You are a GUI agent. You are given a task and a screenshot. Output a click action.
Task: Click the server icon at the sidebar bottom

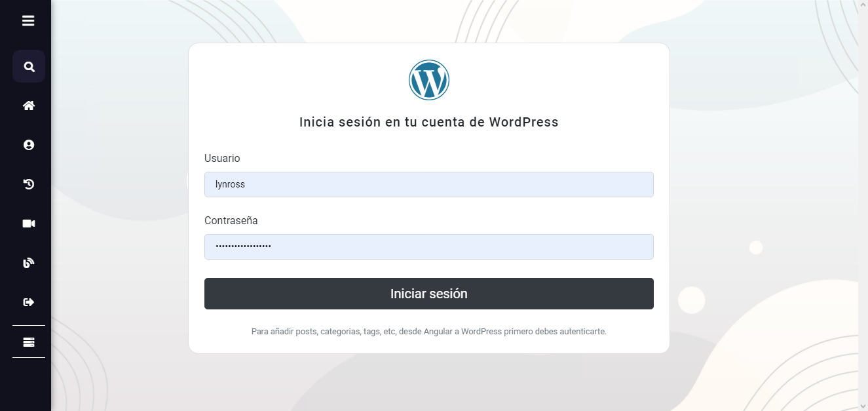(x=29, y=342)
